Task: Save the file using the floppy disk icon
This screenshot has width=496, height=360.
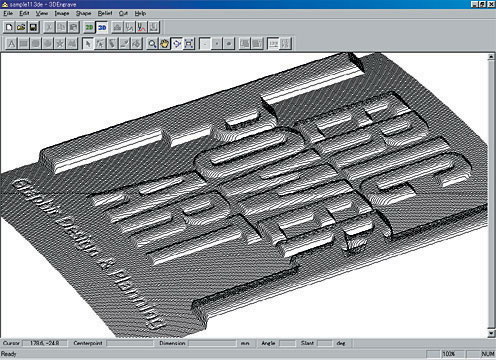Action: (x=33, y=27)
